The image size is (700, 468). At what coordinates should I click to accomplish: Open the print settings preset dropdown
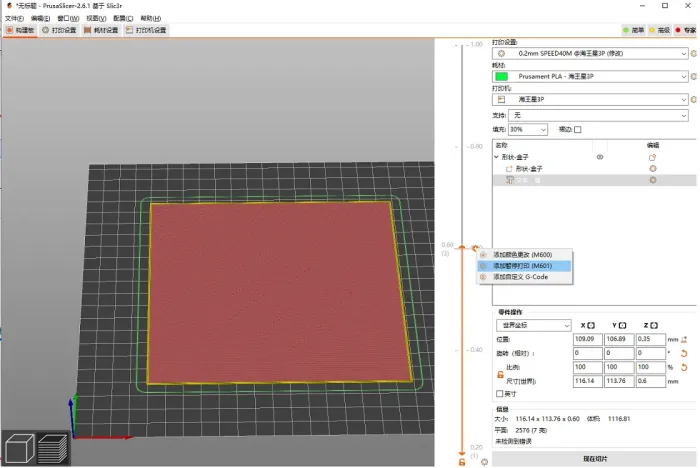pyautogui.click(x=590, y=54)
